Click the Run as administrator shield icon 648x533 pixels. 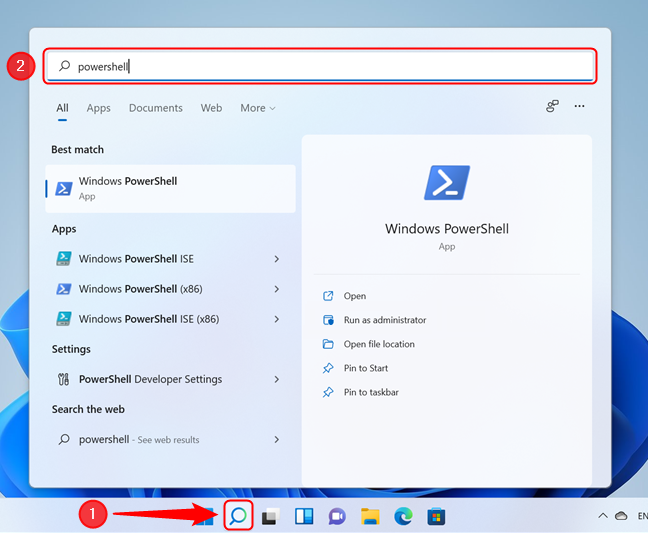(328, 320)
